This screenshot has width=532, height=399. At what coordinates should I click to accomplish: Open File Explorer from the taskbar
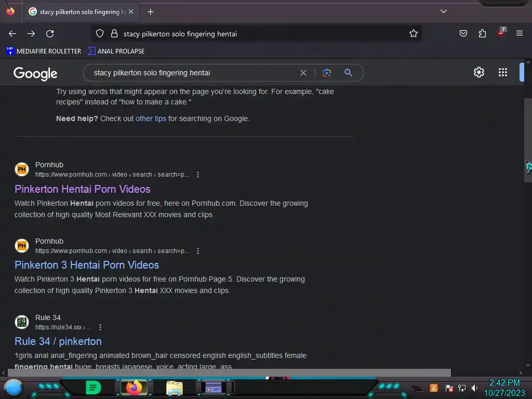click(175, 388)
